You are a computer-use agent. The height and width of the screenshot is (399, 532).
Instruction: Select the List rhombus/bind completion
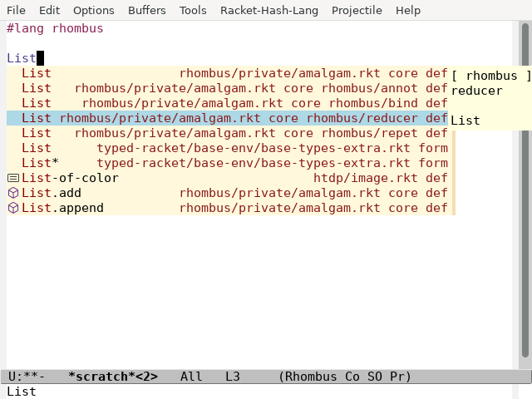[227, 103]
